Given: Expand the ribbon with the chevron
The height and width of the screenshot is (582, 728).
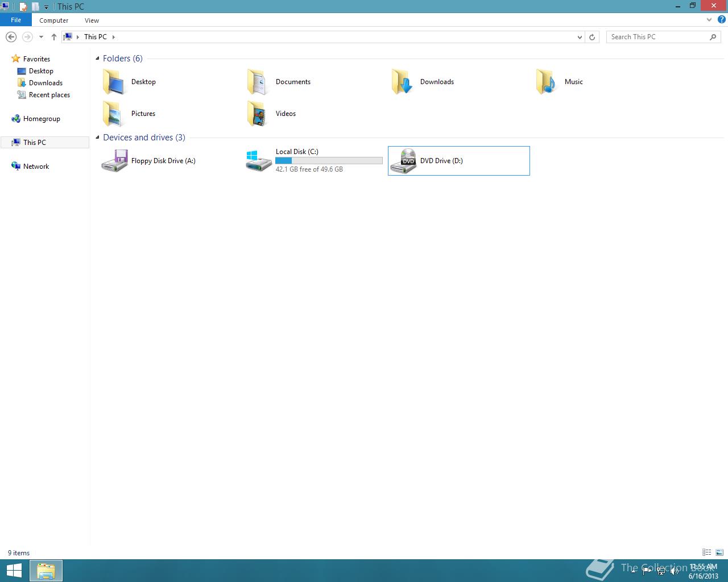Looking at the screenshot, I should point(709,20).
